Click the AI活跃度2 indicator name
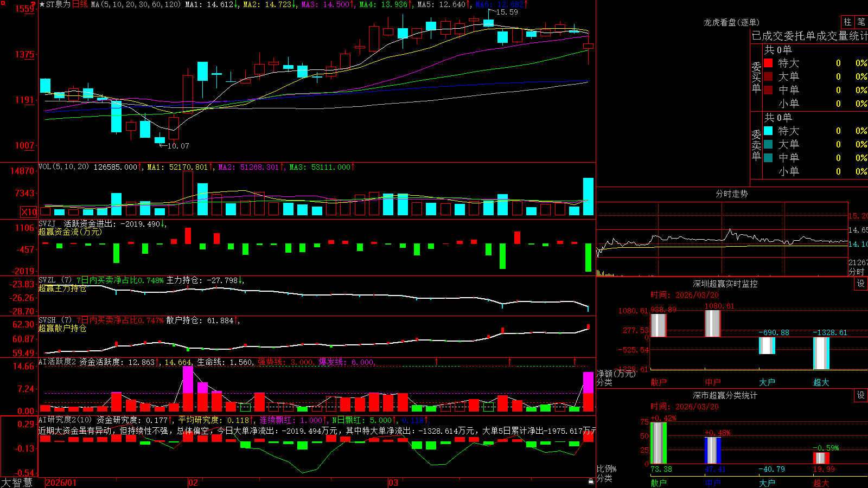This screenshot has width=868, height=488. pos(58,362)
